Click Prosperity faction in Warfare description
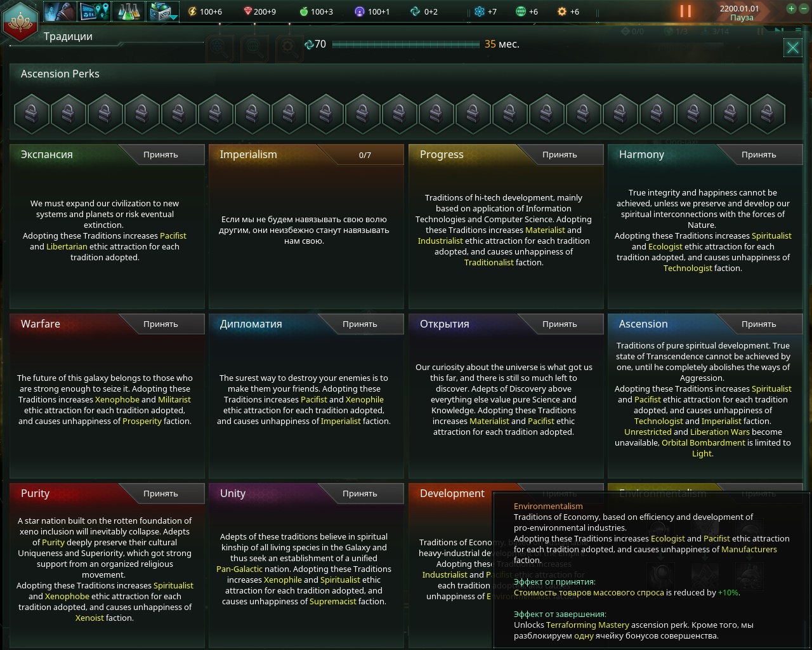The width and height of the screenshot is (812, 650). (142, 421)
